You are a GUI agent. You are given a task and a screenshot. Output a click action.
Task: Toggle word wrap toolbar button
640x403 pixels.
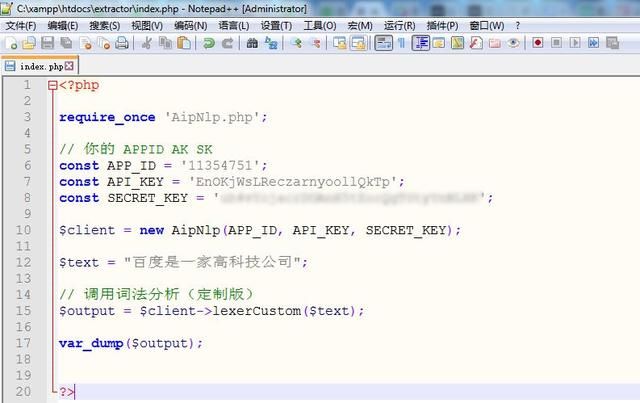(383, 43)
